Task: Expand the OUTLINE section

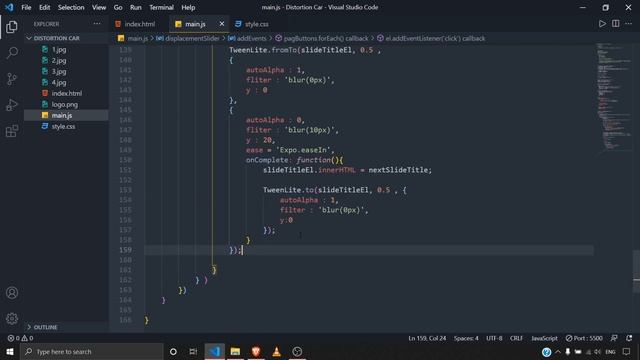Action: click(66, 327)
